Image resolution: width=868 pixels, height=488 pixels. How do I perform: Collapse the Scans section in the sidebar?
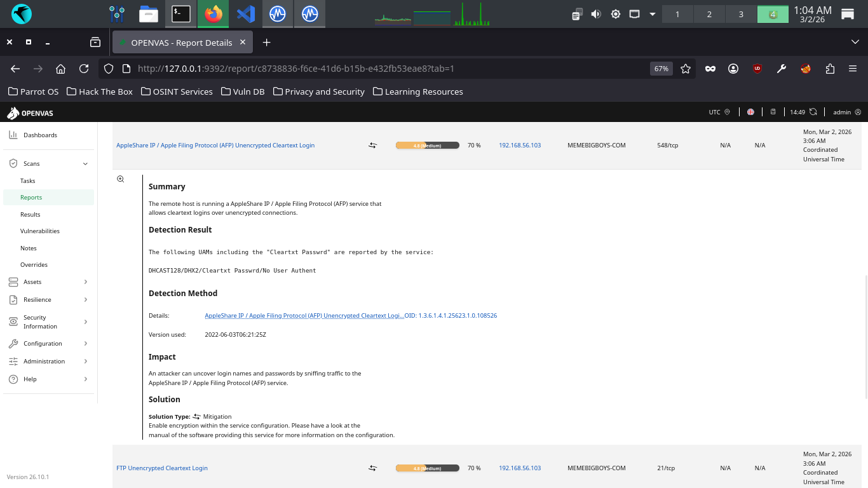tap(85, 164)
